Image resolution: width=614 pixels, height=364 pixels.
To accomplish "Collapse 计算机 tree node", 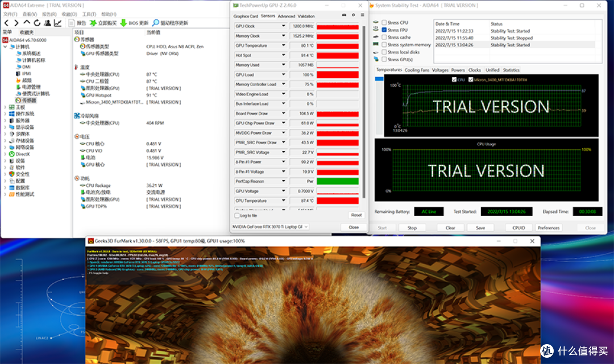I will (x=6, y=47).
